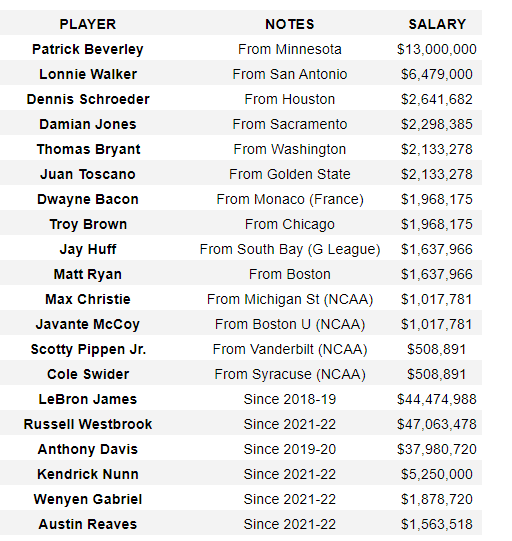Click the NOTES column header
Viewport: 512px width, 541px height.
click(x=290, y=24)
